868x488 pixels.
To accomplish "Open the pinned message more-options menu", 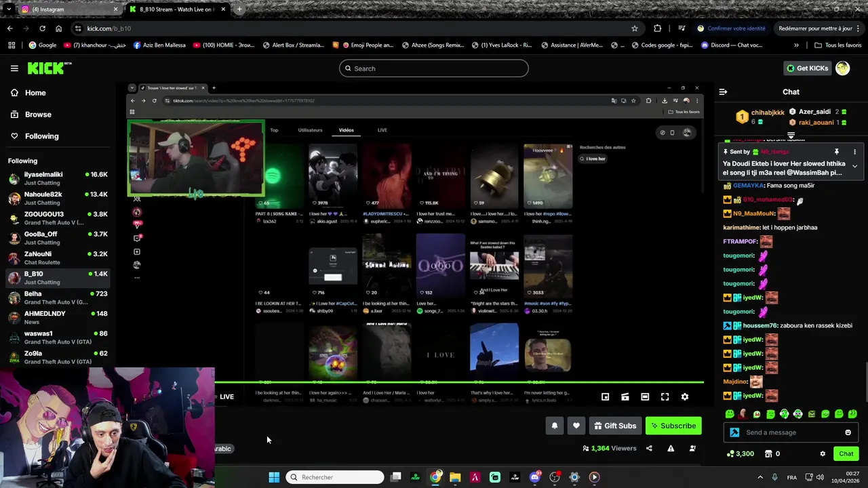I will [854, 152].
